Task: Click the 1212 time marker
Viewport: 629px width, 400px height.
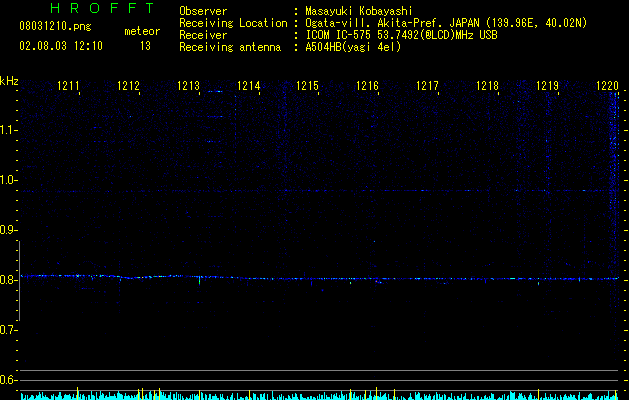Action: click(x=128, y=85)
